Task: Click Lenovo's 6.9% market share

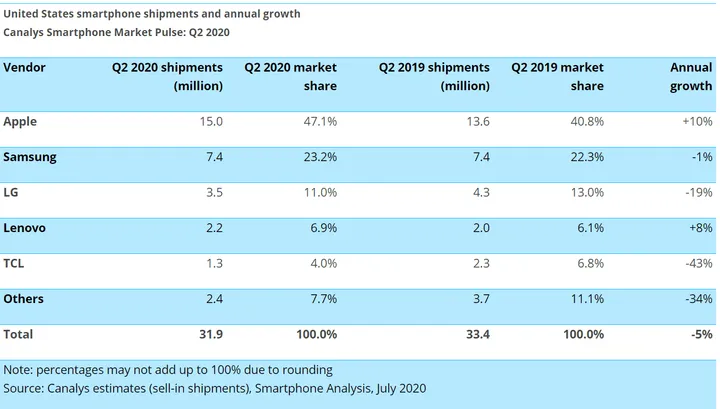Action: pos(324,228)
